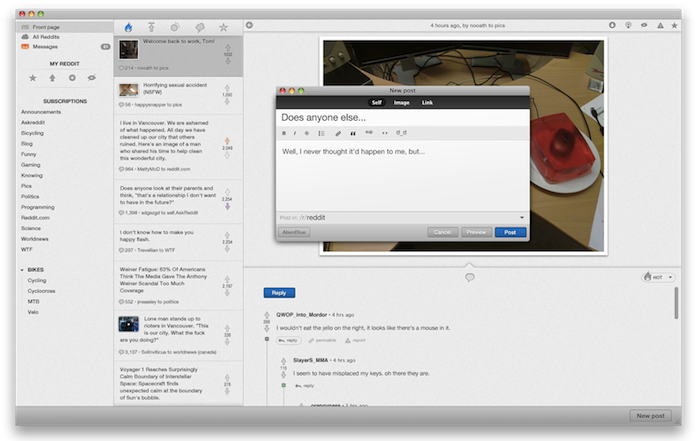Insert a link using the editor link icon

coord(338,132)
